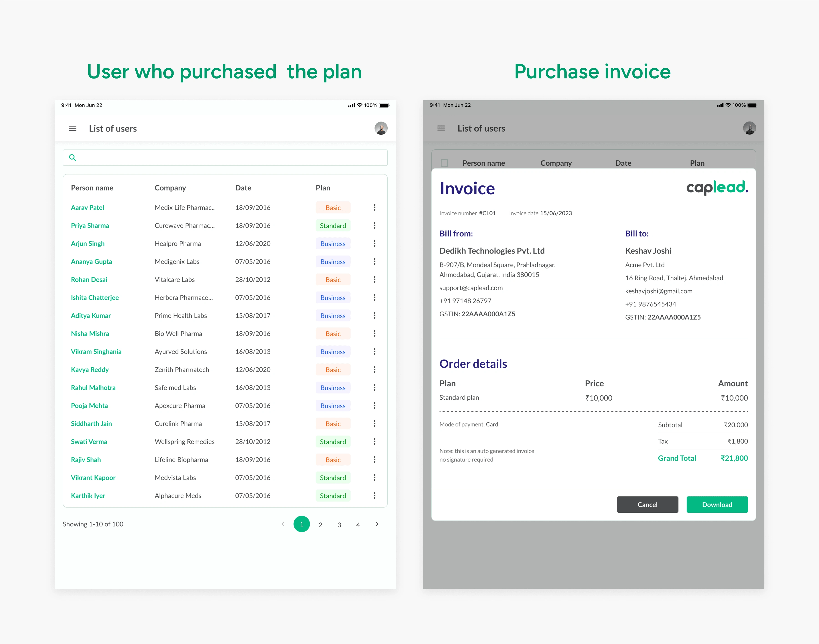This screenshot has height=644, width=819.
Task: Open Vikram Singhania user link
Action: (96, 351)
